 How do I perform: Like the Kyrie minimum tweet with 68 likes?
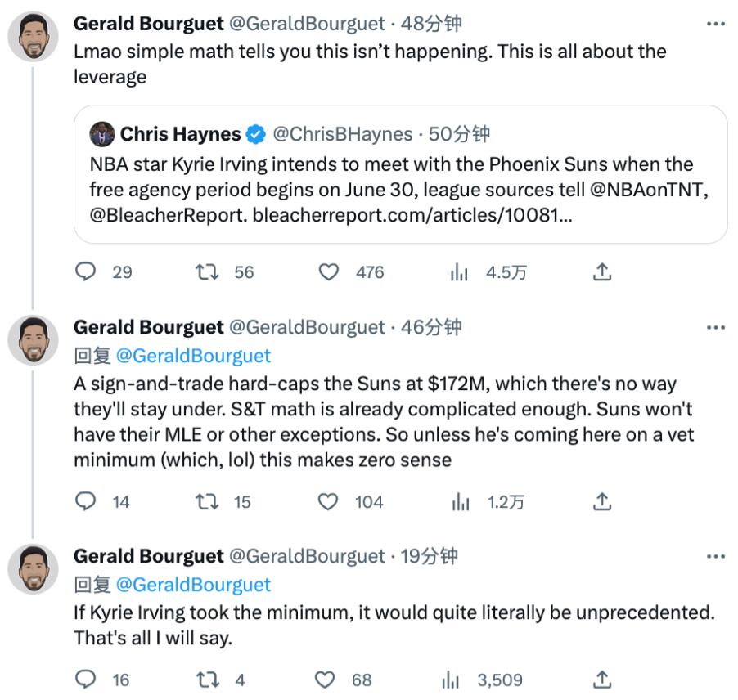[326, 680]
